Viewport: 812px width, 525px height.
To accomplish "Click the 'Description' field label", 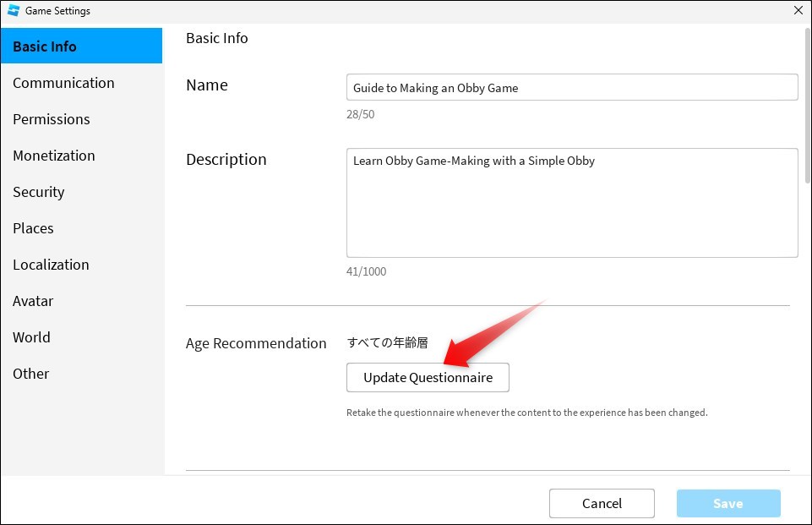I will pyautogui.click(x=226, y=159).
